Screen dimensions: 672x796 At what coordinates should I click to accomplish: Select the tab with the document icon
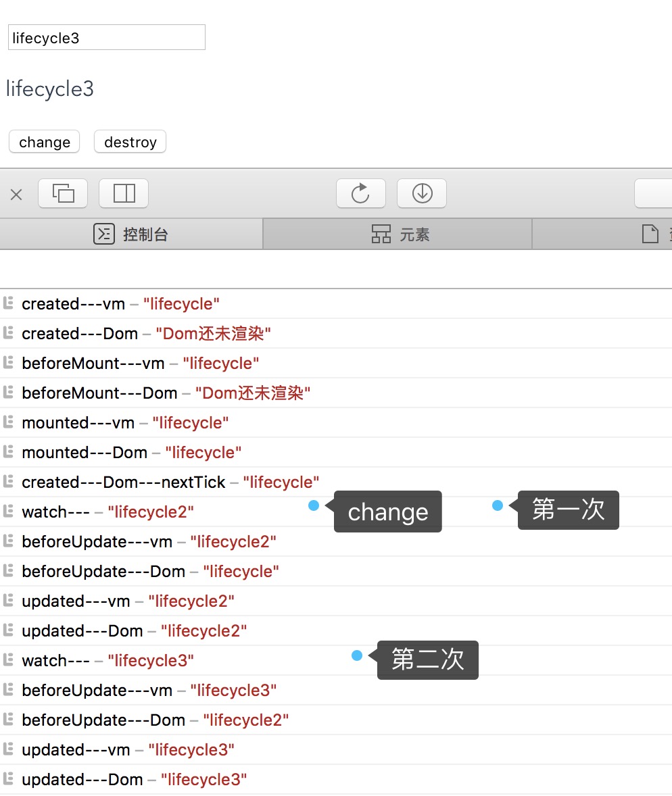651,234
